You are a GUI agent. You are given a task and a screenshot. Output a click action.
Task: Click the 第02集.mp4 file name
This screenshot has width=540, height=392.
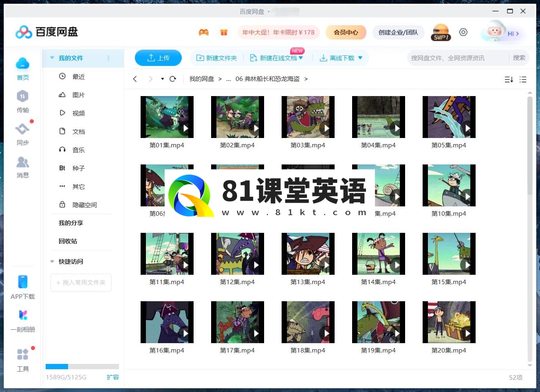pos(237,145)
